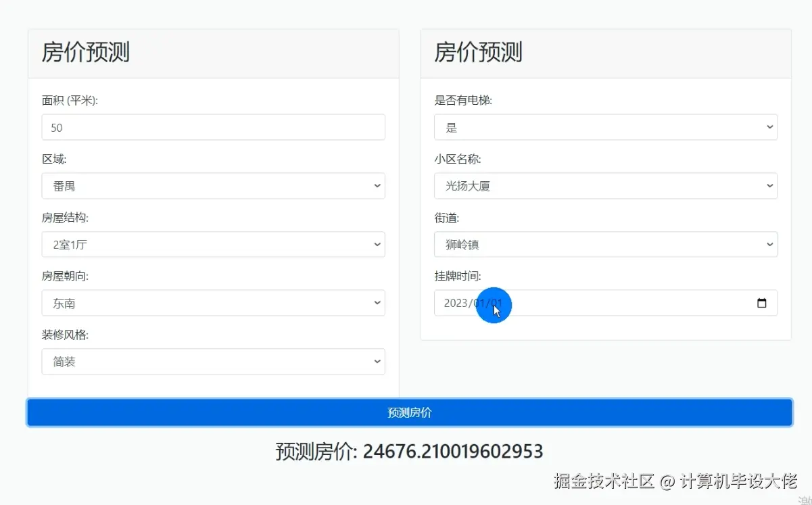
Task: Open the calendar icon in 挂牌时间 field
Action: point(763,303)
